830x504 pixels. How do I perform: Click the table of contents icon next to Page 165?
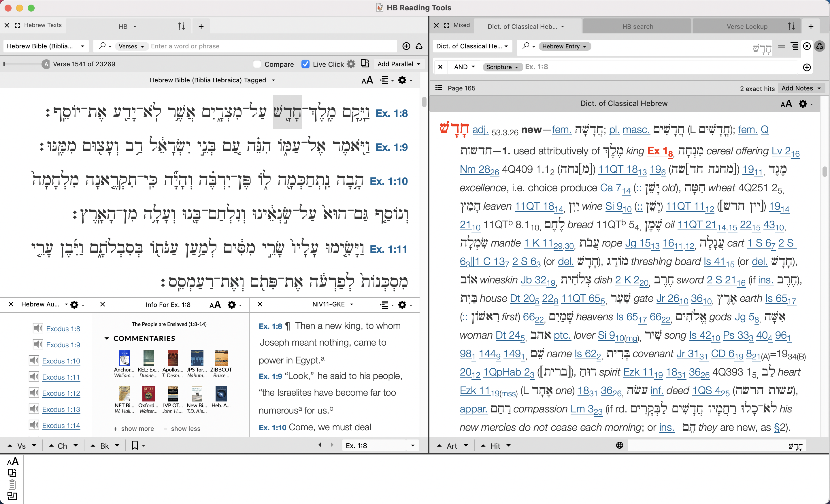[x=438, y=88]
